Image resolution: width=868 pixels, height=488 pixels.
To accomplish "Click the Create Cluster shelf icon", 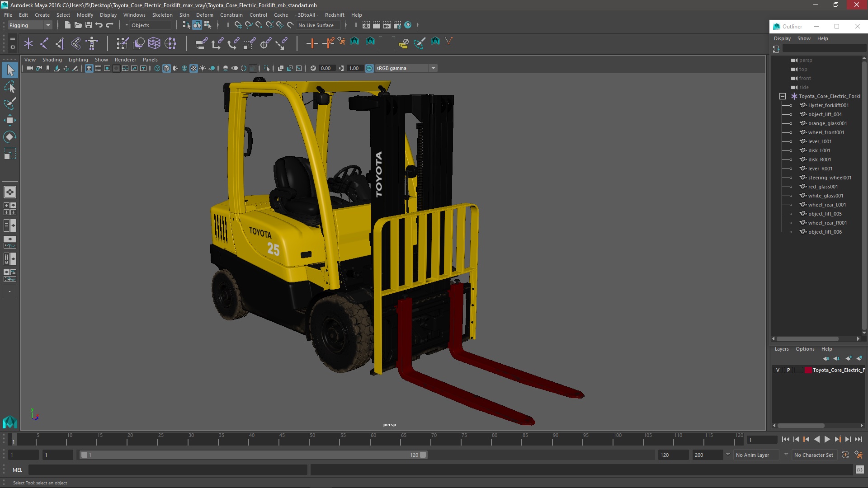I will point(170,43).
